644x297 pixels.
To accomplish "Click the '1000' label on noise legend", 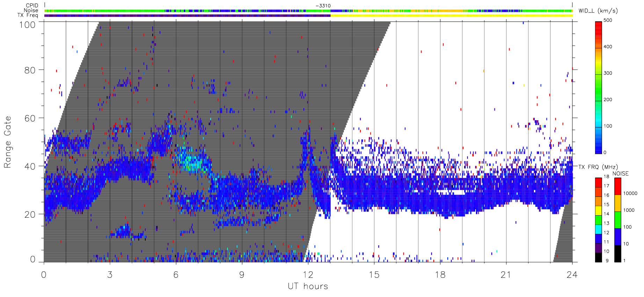I will coord(629,210).
